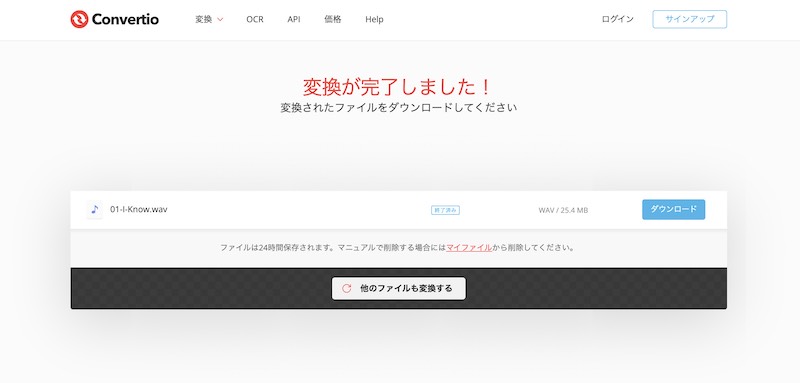Screen dimensions: 800x383
Task: Click the refresh icon in convert-more button
Action: [346, 289]
